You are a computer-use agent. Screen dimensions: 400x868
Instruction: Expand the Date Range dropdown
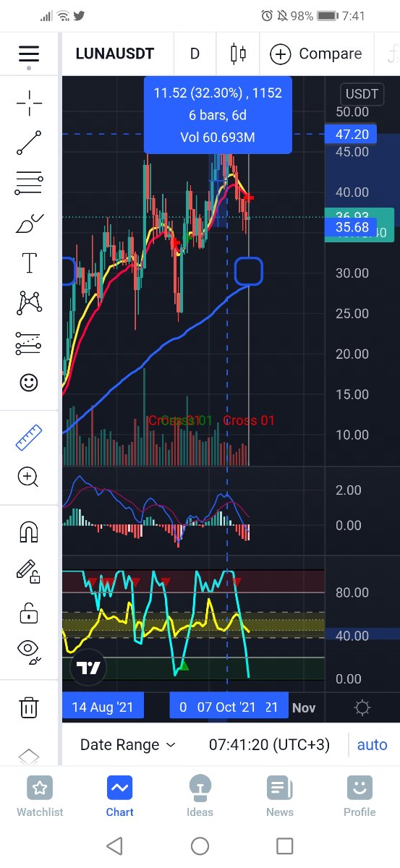127,745
